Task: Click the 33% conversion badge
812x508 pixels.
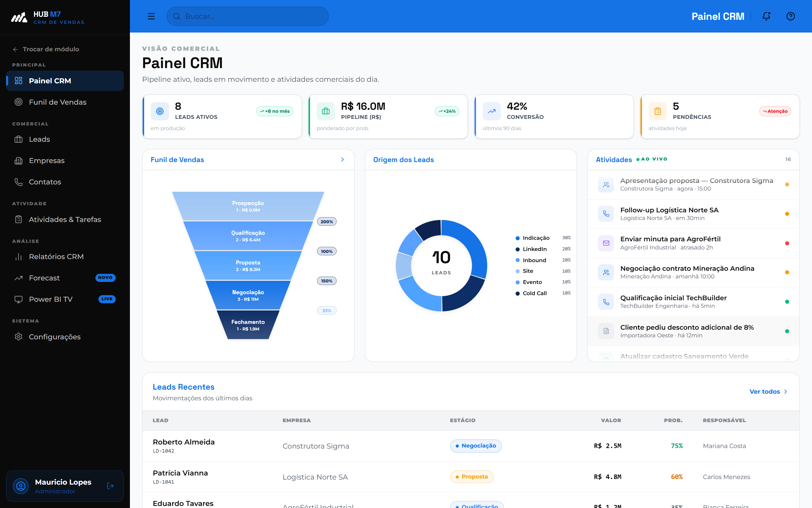Action: [x=327, y=311]
